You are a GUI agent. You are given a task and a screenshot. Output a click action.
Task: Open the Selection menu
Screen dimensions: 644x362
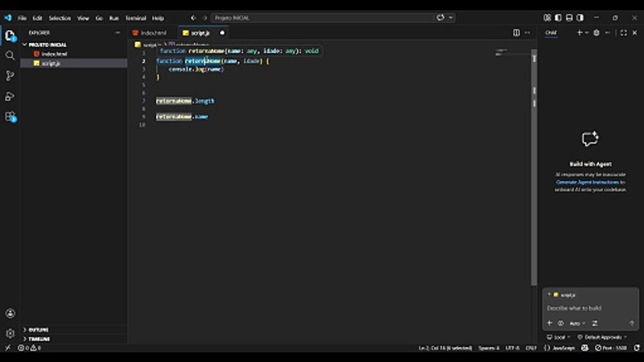click(59, 18)
